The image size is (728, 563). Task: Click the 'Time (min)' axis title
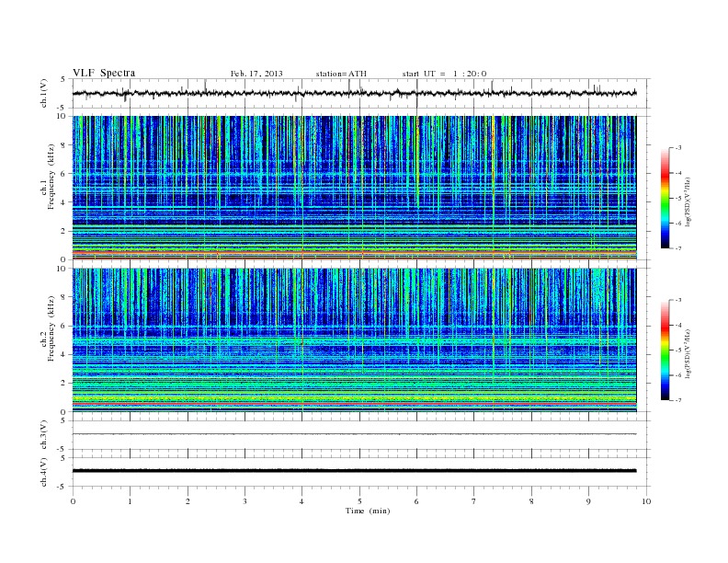click(368, 511)
